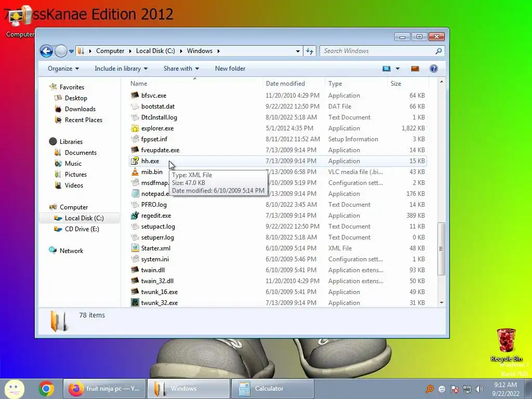Click the New folder button

(x=230, y=69)
